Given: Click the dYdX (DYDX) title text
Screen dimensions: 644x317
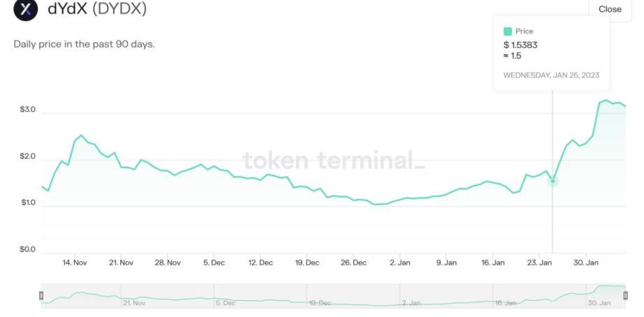Looking at the screenshot, I should coord(96,10).
